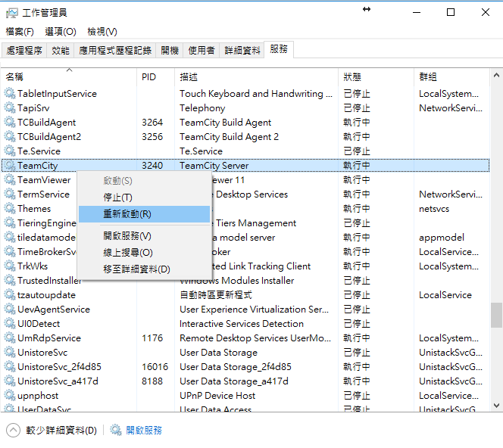This screenshot has width=503, height=448.
Task: Click the gear icon beside TCBuildAgent2
Action: (10, 137)
